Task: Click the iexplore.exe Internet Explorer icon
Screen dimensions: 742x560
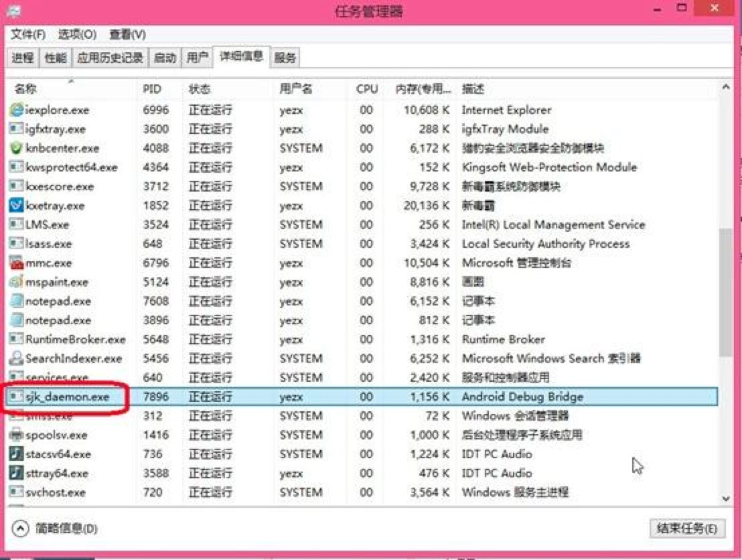Action: (17, 110)
